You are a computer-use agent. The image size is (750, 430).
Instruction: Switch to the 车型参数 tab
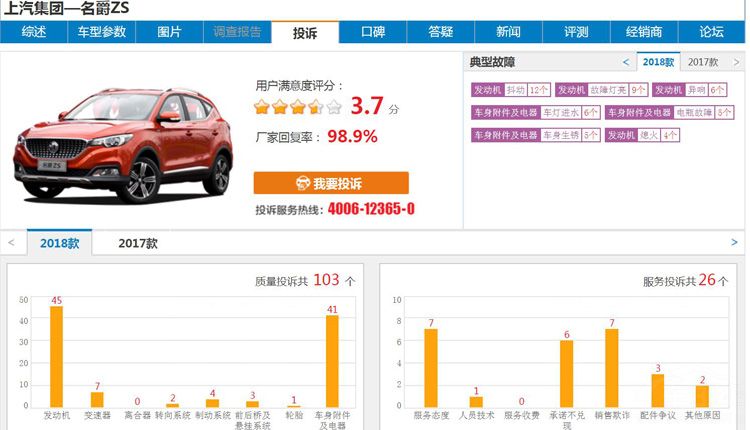coord(102,32)
